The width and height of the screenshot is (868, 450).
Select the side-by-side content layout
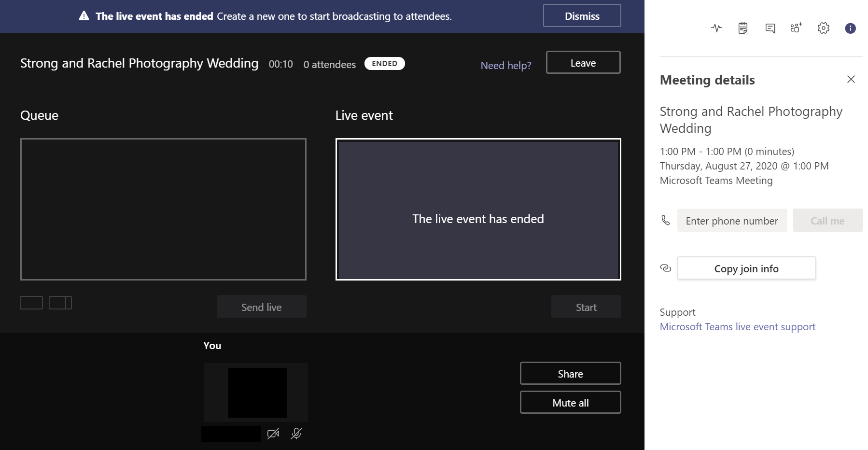(x=60, y=303)
